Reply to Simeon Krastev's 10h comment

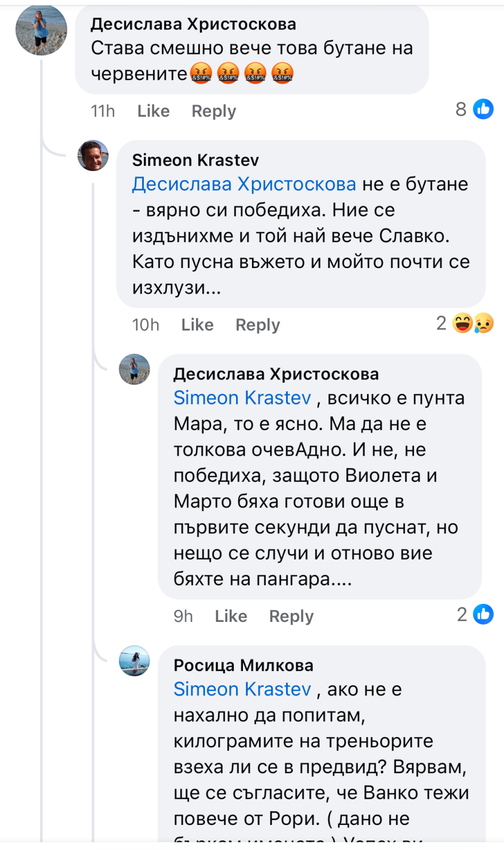click(258, 325)
